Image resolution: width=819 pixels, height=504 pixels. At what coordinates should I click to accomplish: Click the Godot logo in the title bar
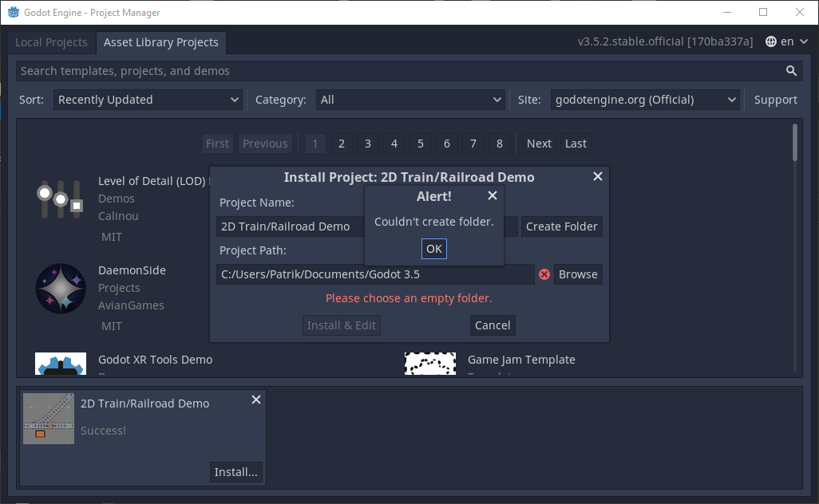14,12
